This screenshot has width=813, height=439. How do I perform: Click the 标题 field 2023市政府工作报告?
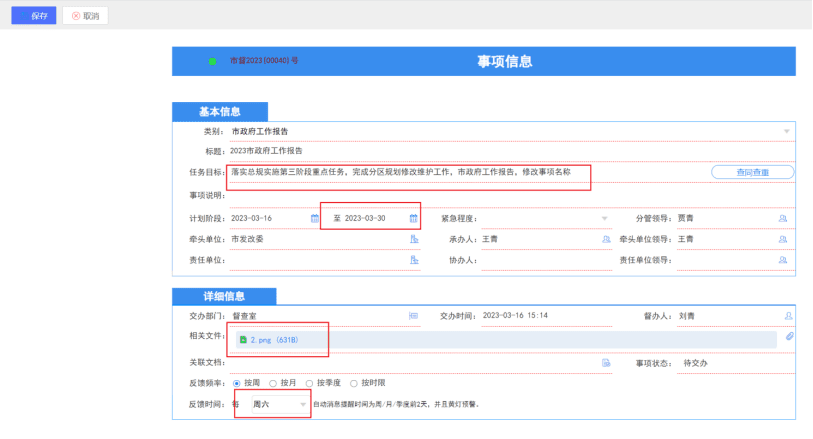pos(511,151)
